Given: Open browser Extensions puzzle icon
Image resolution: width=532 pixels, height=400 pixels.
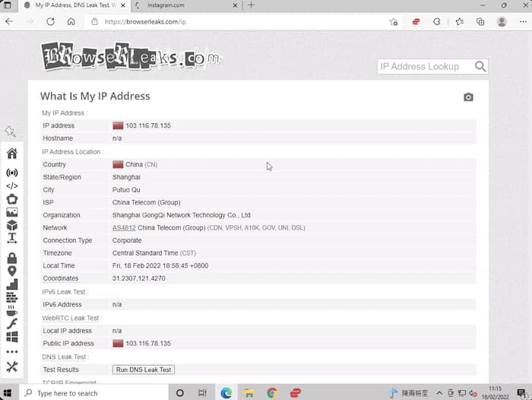Looking at the screenshot, I should point(437,22).
